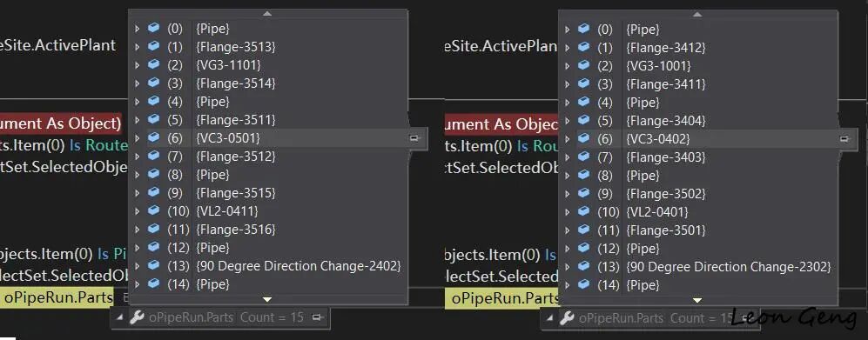
Task: Click the cube icon beside Flange-3513
Action: tap(153, 46)
